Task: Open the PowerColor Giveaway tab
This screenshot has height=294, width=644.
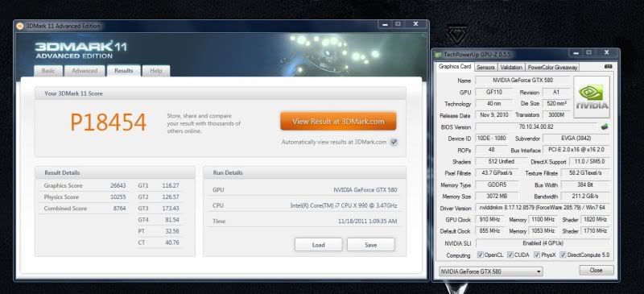Action: point(552,67)
